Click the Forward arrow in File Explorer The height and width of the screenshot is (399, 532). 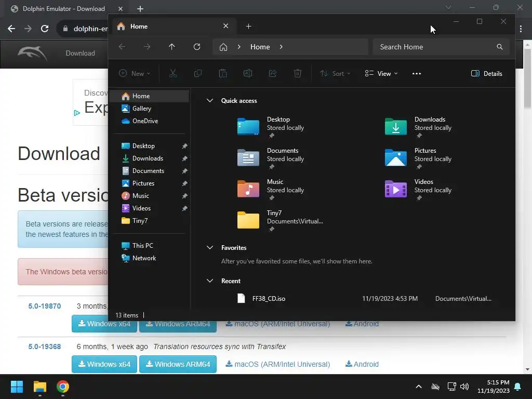[147, 47]
